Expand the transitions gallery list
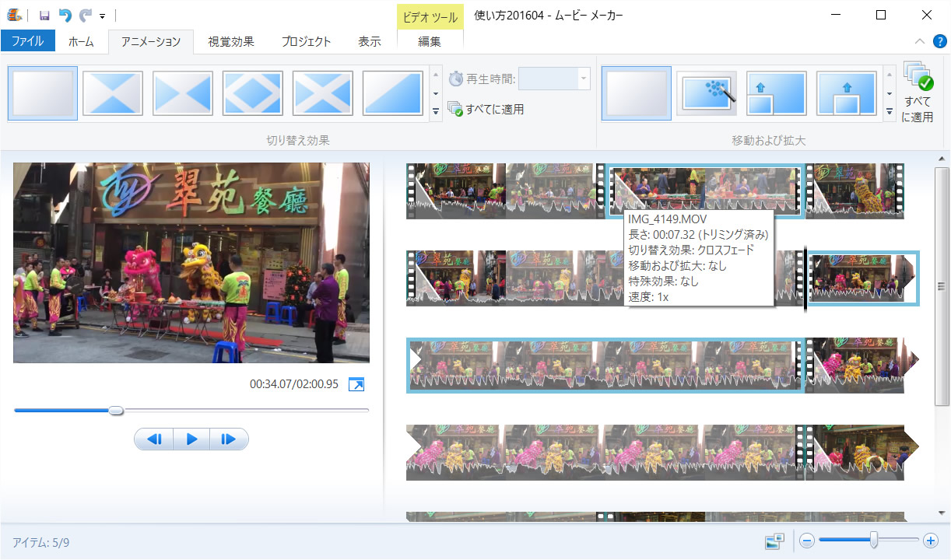 coord(436,112)
